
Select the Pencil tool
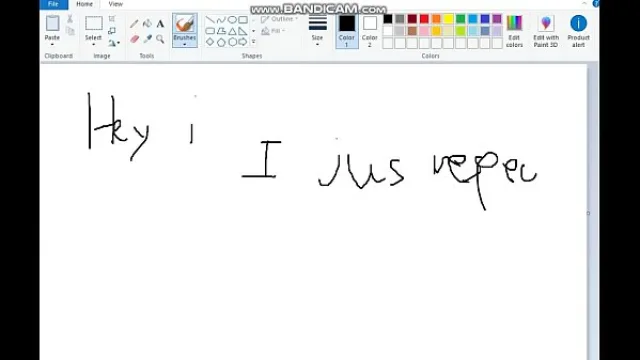click(134, 24)
